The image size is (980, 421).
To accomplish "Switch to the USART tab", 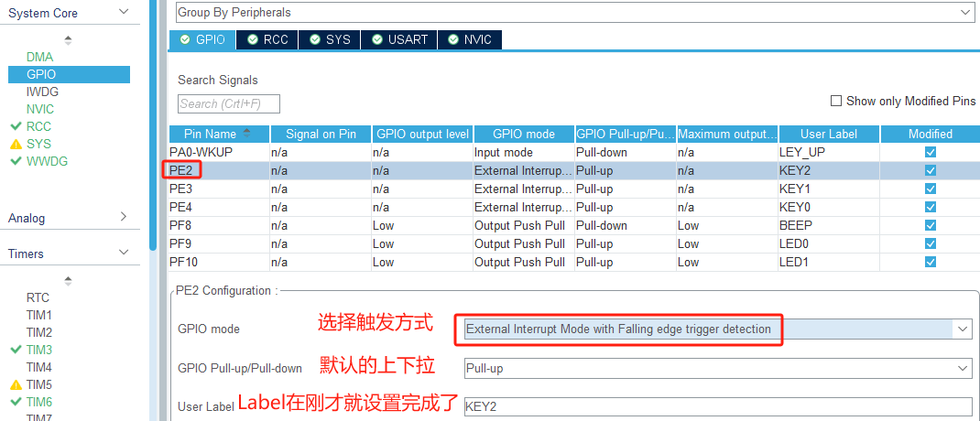I will [399, 39].
